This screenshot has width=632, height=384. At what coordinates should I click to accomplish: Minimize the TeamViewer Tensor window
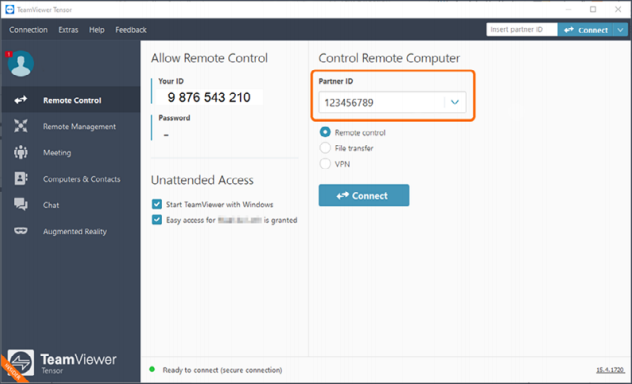[568, 9]
